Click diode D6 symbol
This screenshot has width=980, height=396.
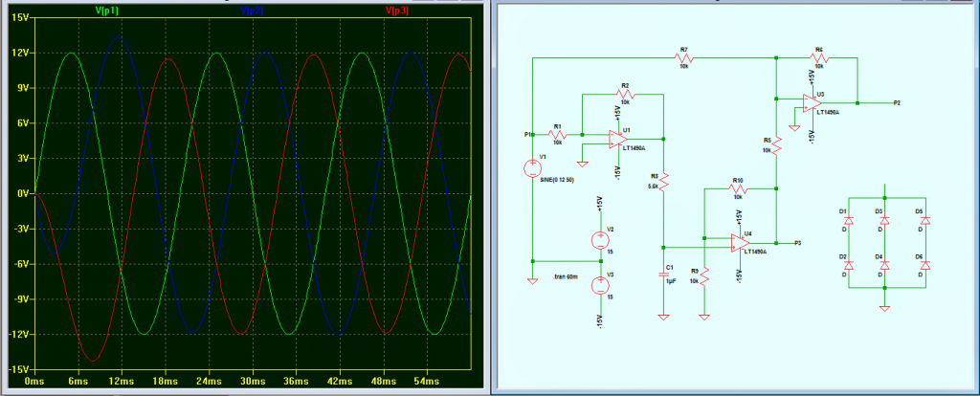point(925,266)
